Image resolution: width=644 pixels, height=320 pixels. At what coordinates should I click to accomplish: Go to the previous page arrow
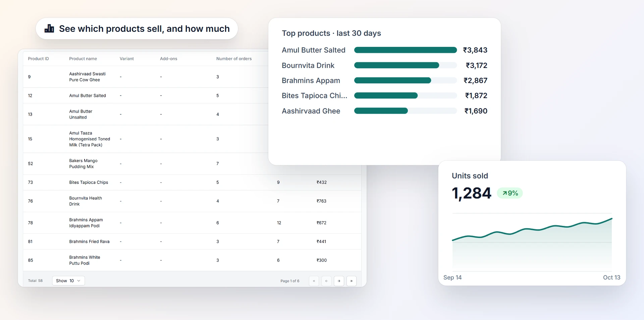[326, 281]
